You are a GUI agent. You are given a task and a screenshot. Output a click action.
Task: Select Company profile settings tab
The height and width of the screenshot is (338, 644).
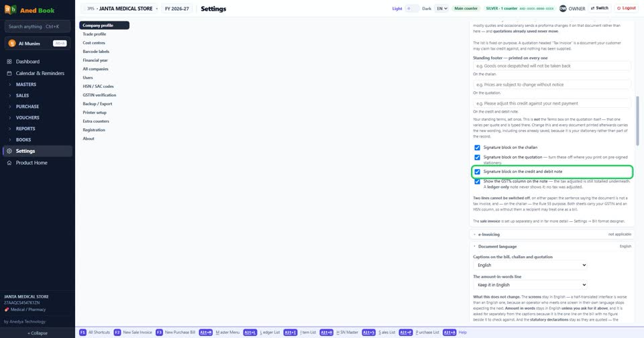[105, 25]
